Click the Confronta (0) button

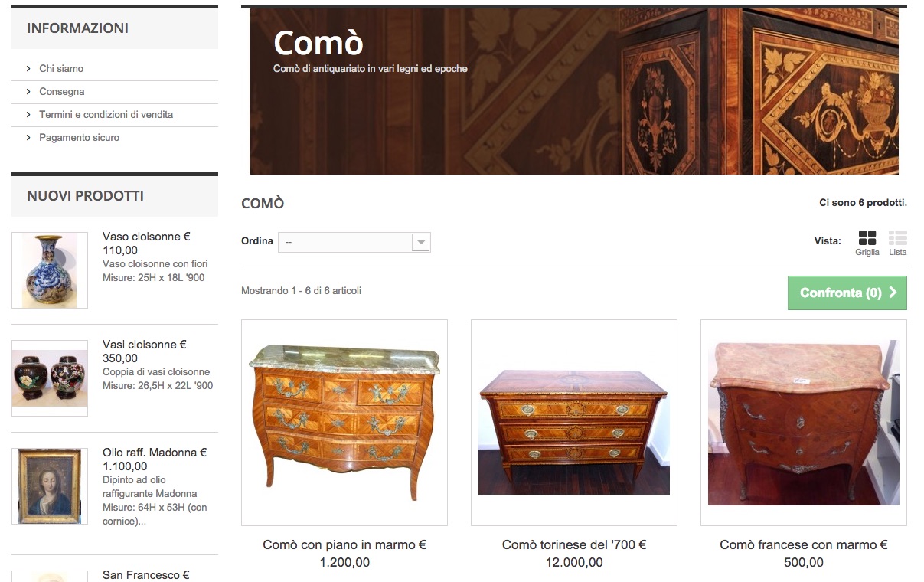click(847, 293)
